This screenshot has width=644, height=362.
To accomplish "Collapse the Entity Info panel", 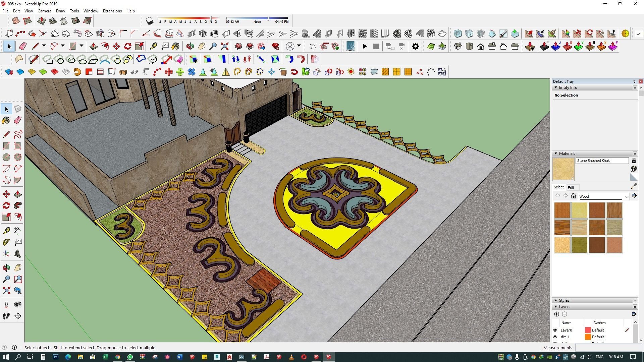I will click(x=556, y=87).
